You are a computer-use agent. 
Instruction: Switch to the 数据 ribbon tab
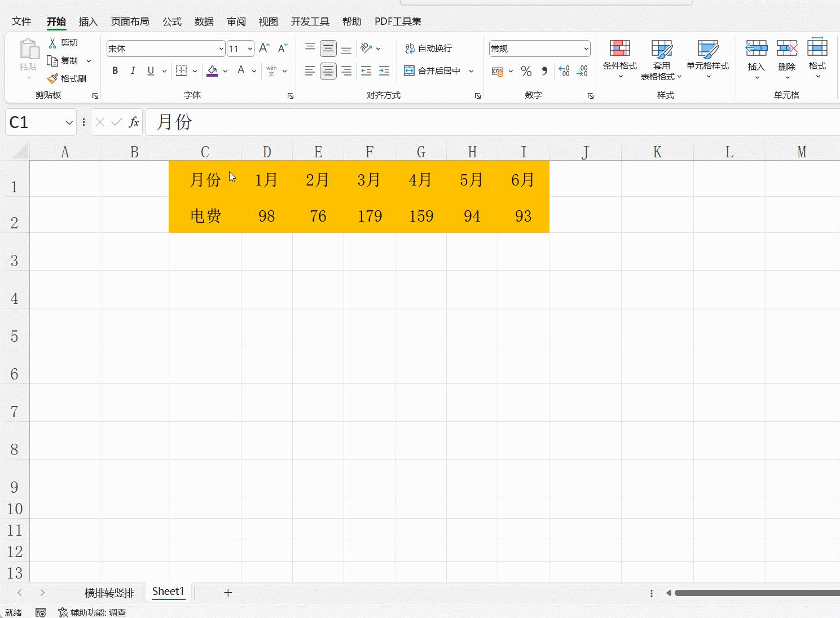click(x=204, y=21)
